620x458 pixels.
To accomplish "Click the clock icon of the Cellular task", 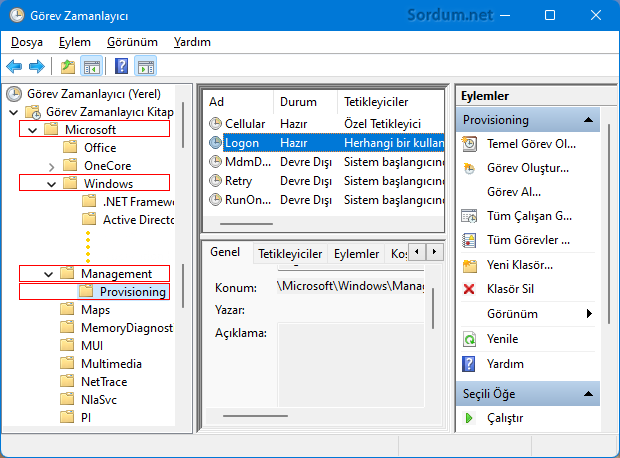I will tap(215, 124).
